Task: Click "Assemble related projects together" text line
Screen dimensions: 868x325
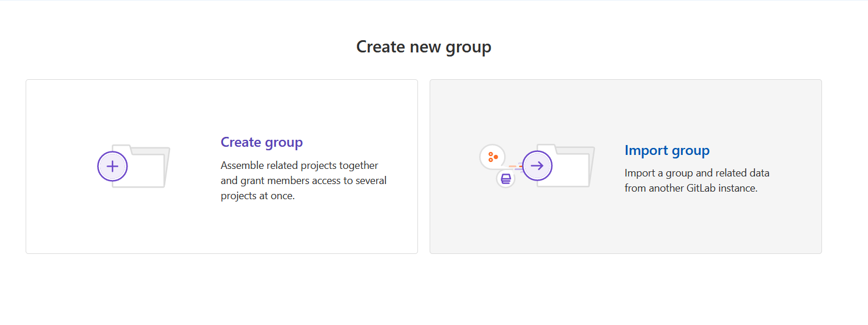Action: coord(299,165)
